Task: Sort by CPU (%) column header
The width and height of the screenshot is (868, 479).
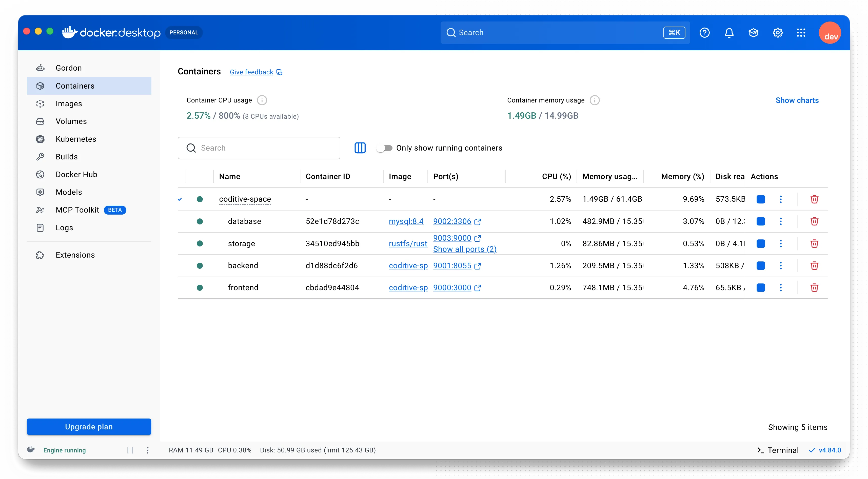Action: tap(556, 176)
